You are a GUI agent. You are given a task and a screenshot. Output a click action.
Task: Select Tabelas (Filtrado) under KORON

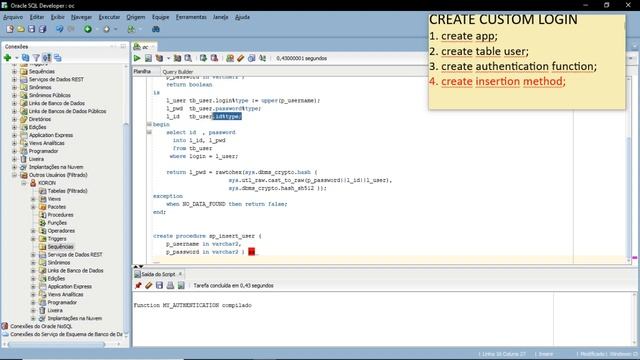point(67,191)
